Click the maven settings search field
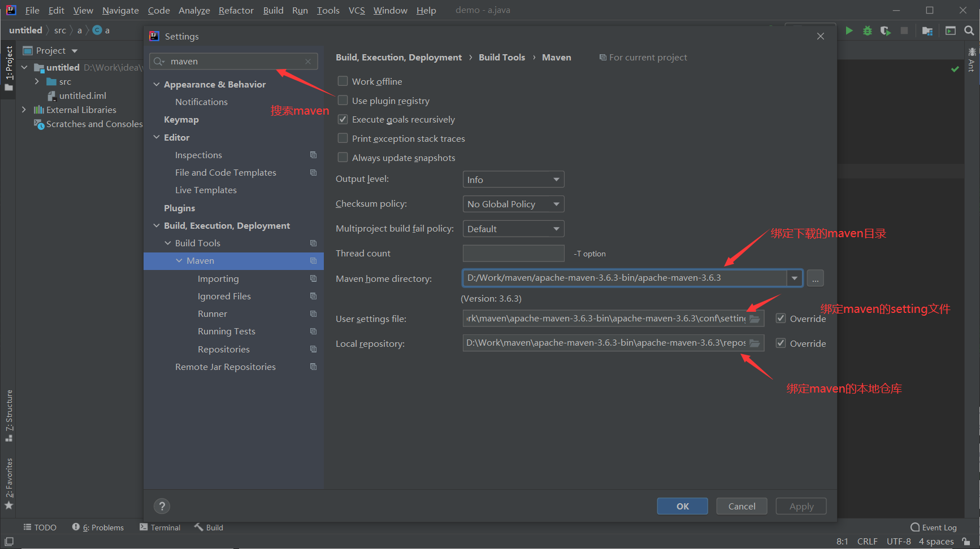The width and height of the screenshot is (980, 549). click(x=233, y=62)
